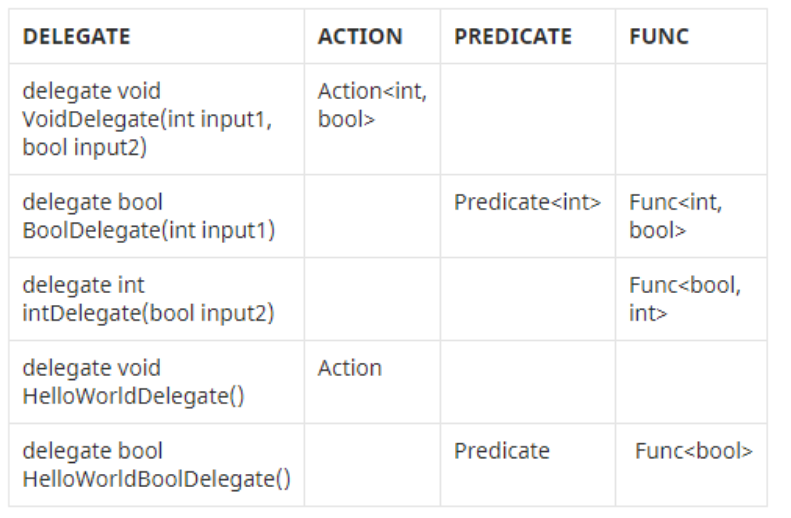Click the plain Predicate cell

528,465
